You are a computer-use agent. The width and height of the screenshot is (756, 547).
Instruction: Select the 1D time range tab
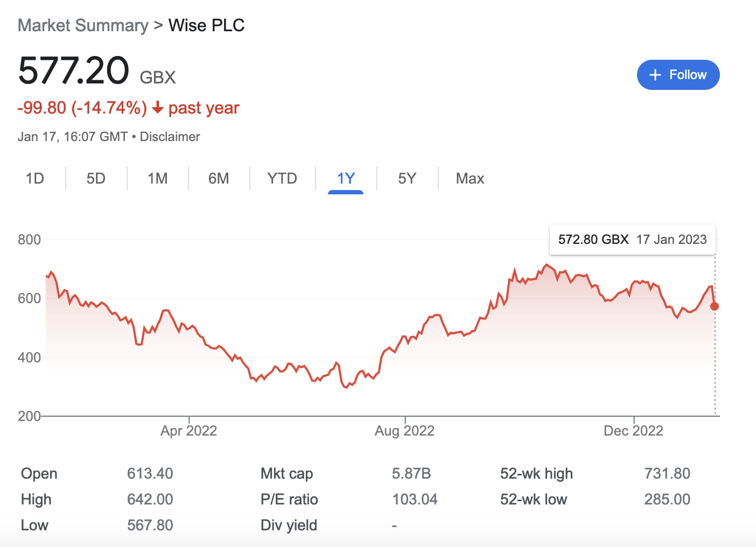(35, 178)
